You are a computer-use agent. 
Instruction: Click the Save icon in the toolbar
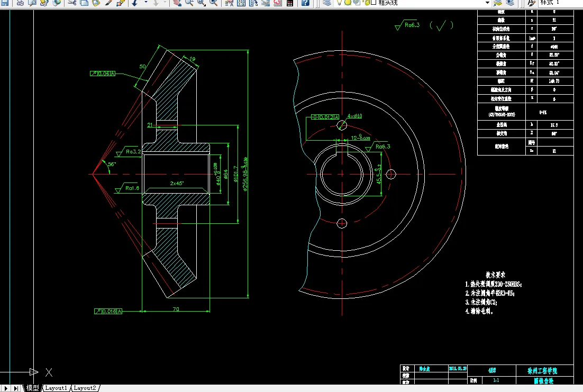click(5, 3)
